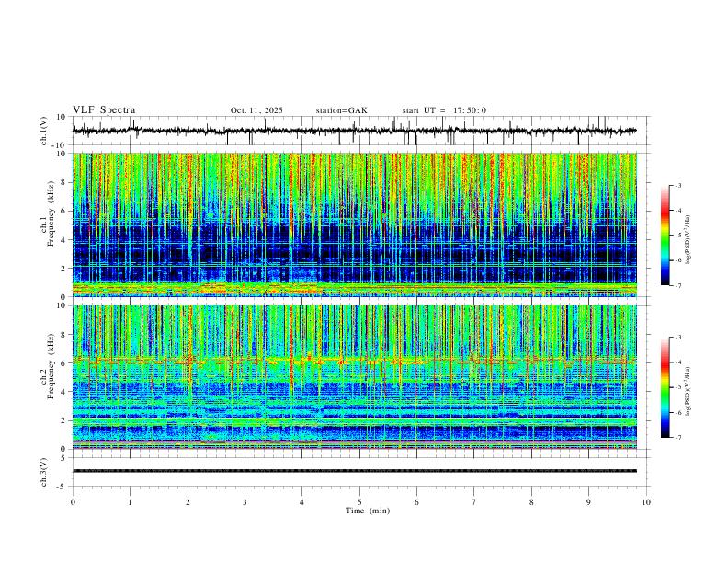Click the 'station=GAK' header label
The width and height of the screenshot is (728, 563).
341,110
